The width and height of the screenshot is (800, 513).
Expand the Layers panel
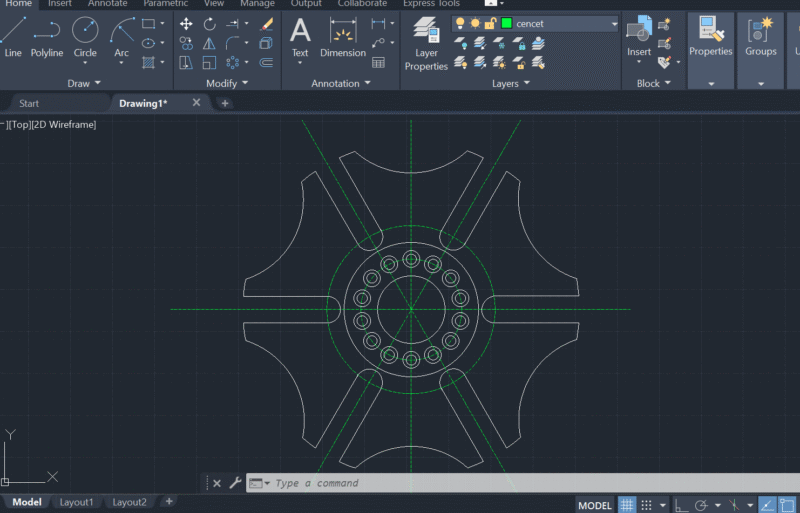(511, 83)
